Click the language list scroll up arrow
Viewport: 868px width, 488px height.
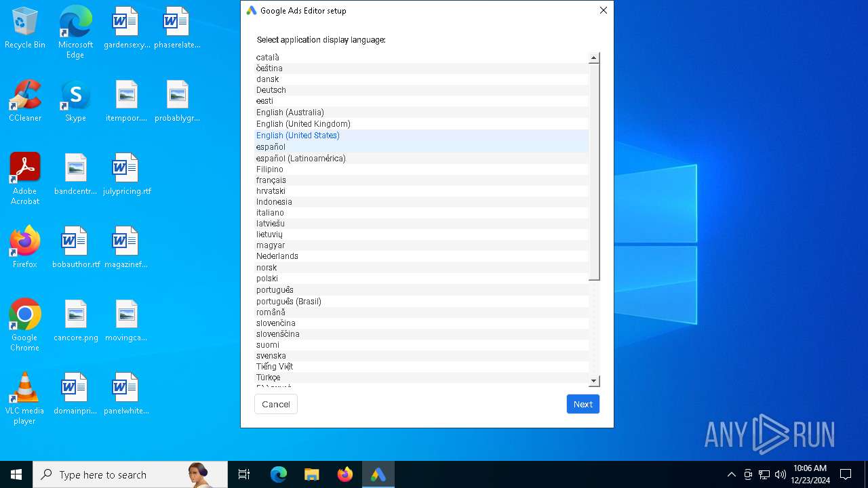pyautogui.click(x=594, y=58)
